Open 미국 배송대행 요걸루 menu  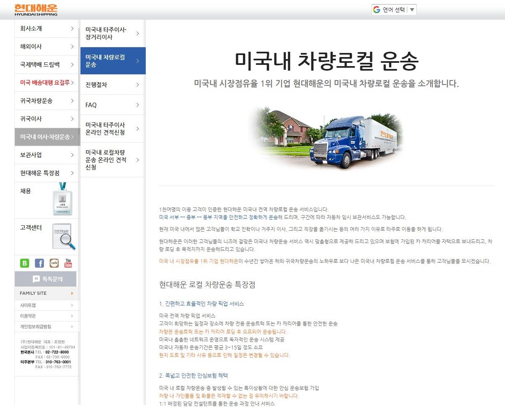point(47,83)
